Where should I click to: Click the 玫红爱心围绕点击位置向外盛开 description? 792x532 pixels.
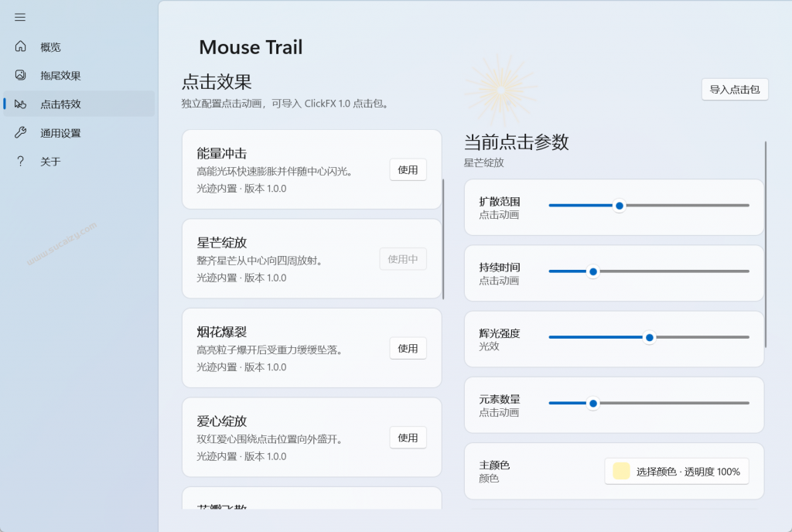(269, 440)
